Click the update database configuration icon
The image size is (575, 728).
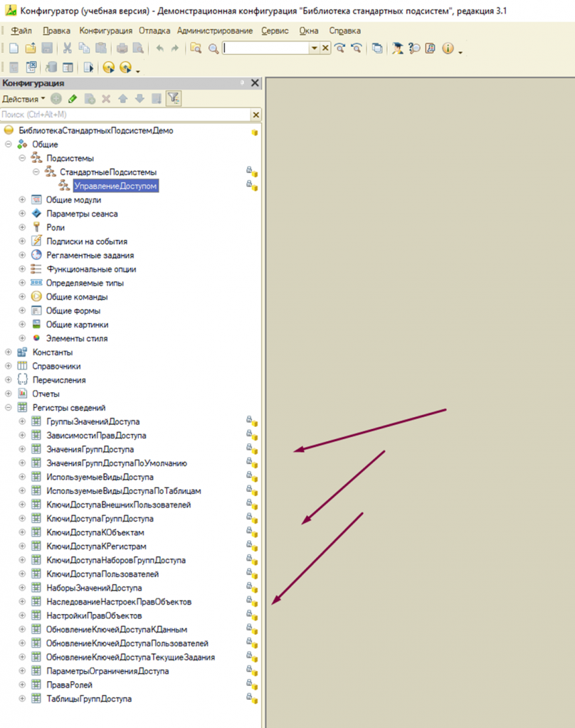click(x=51, y=68)
